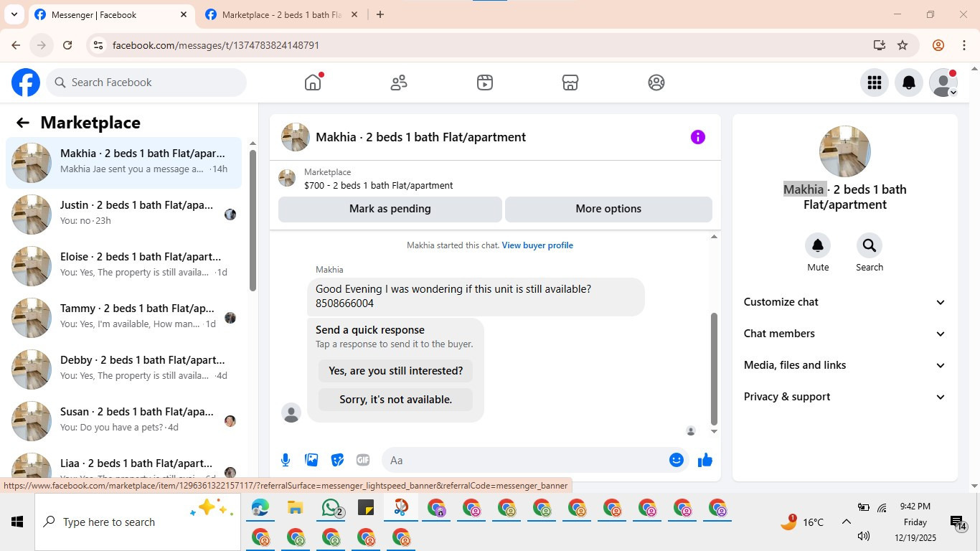The width and height of the screenshot is (980, 551).
Task: Open a new browser tab
Action: [x=380, y=14]
